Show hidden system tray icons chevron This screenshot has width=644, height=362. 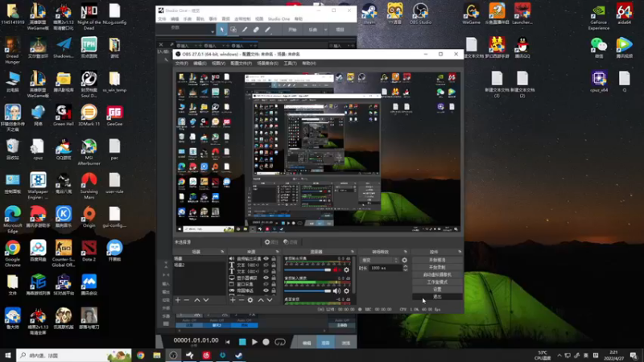pos(559,355)
